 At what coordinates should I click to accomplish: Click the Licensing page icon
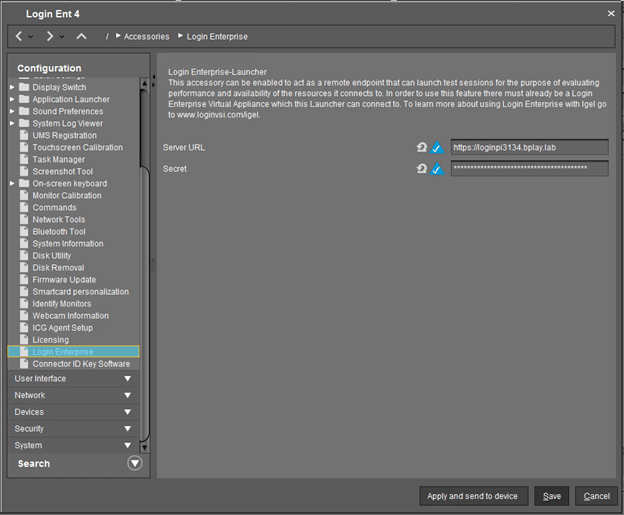(24, 339)
